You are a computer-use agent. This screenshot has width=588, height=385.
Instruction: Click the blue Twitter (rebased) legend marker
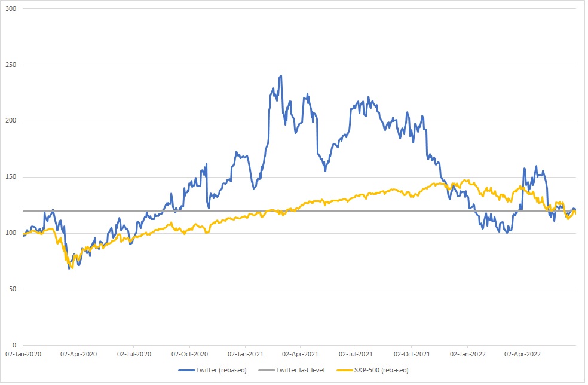coord(187,370)
